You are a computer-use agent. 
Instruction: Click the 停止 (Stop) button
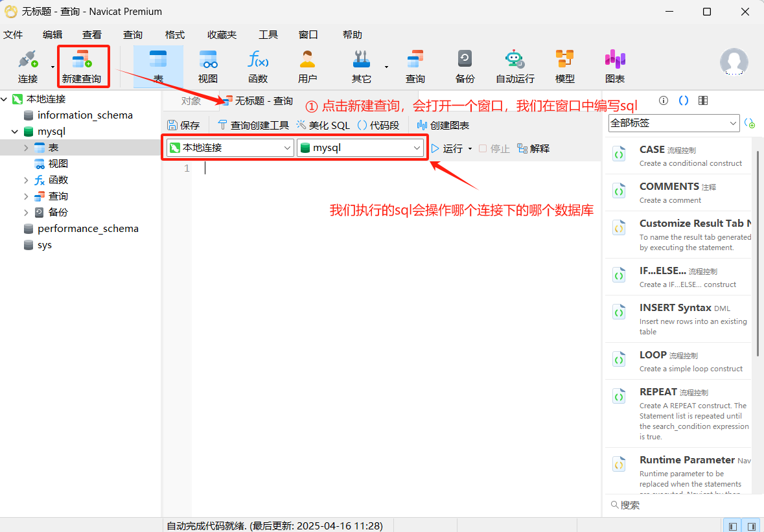point(494,148)
